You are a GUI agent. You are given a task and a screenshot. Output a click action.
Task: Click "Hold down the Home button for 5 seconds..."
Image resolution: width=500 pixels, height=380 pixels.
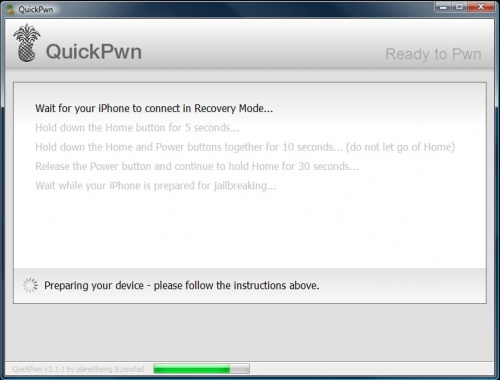coord(137,128)
